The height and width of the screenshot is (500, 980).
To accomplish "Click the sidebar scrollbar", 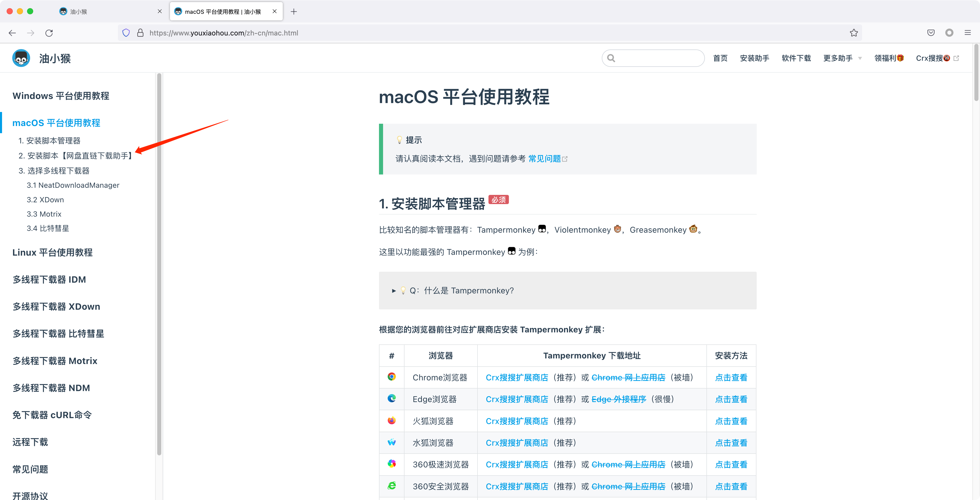I will pyautogui.click(x=159, y=264).
